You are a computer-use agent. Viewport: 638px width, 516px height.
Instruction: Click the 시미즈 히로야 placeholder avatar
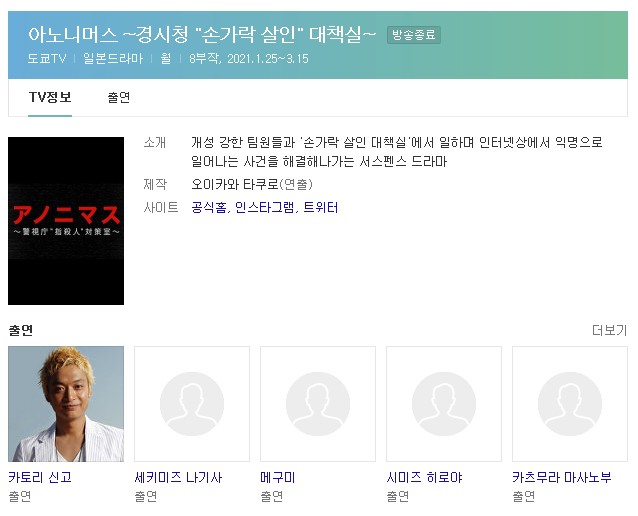[x=444, y=404]
